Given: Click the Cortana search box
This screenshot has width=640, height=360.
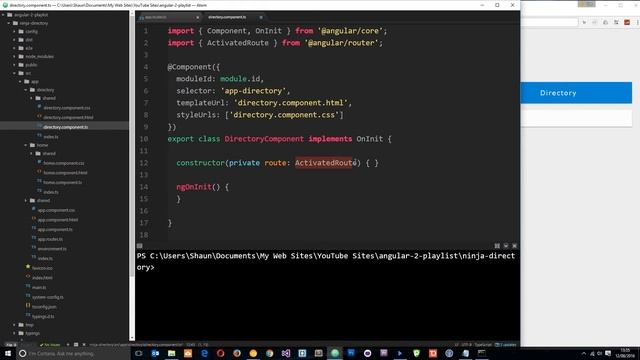Looking at the screenshot, I should click(73, 353).
